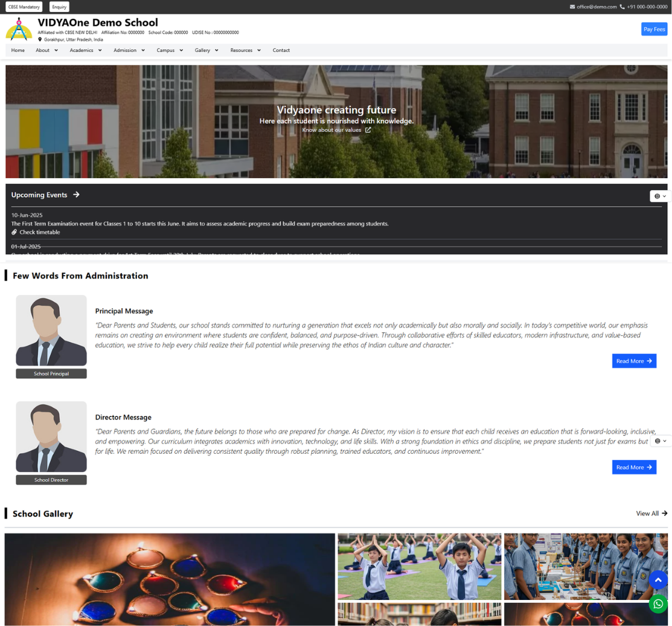Open the Check timetable link
Viewport: 672px width, 626px height.
(40, 233)
